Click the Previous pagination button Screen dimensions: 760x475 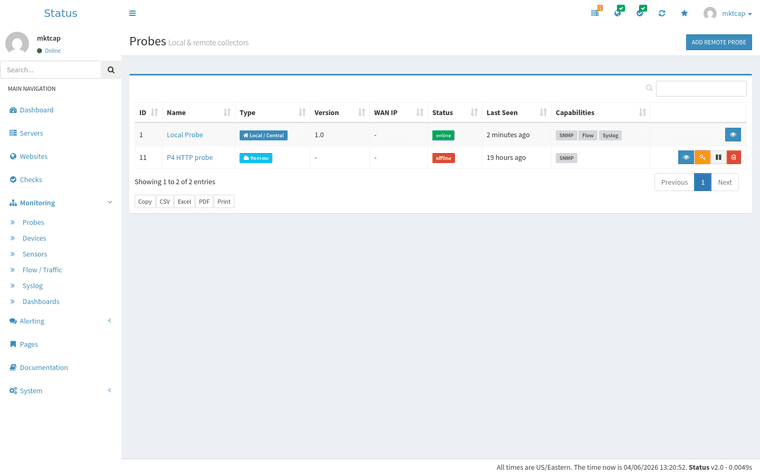(674, 182)
